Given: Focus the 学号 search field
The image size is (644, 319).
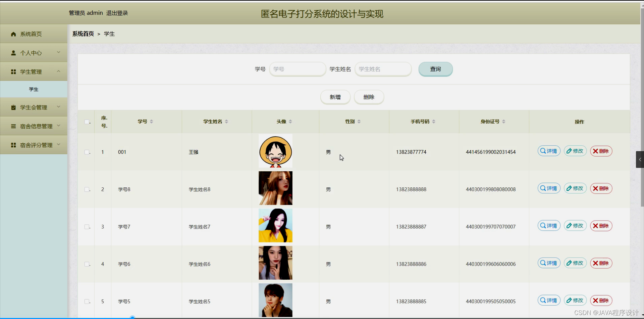Looking at the screenshot, I should [x=298, y=69].
